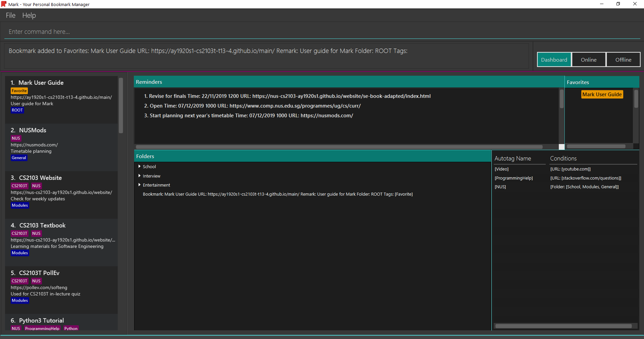Select the CS2103T PollEv bookmark title
The image size is (644, 339).
[x=39, y=273]
